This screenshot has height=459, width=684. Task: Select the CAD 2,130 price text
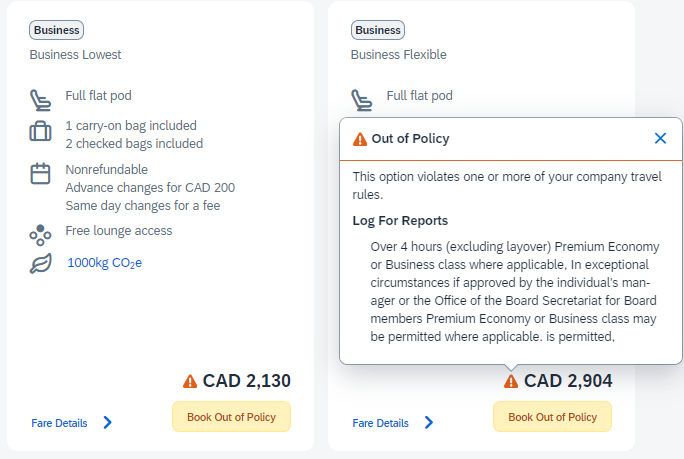click(246, 381)
